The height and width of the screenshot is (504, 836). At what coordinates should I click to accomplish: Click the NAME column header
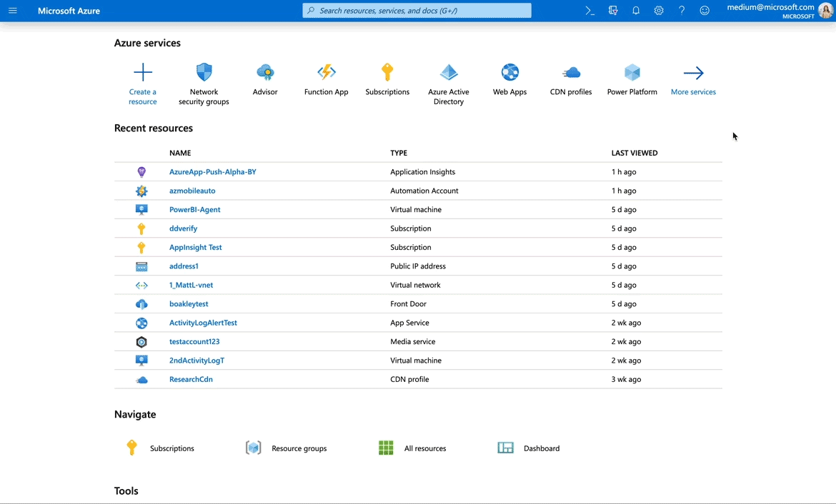(x=180, y=153)
